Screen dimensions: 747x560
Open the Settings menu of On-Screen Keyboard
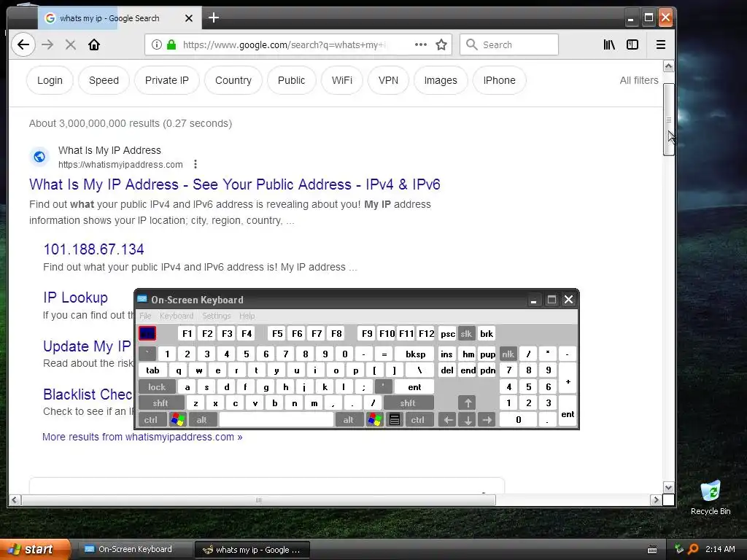coord(216,316)
